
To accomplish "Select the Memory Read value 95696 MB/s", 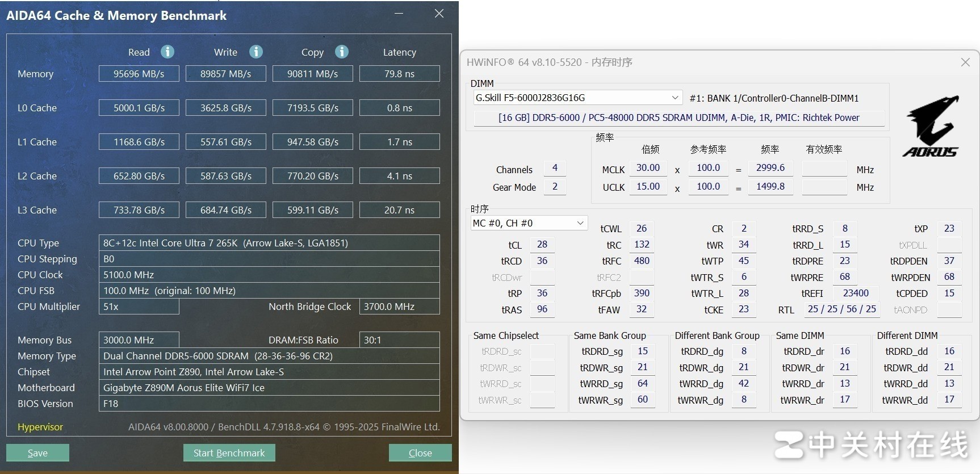I will pyautogui.click(x=139, y=74).
